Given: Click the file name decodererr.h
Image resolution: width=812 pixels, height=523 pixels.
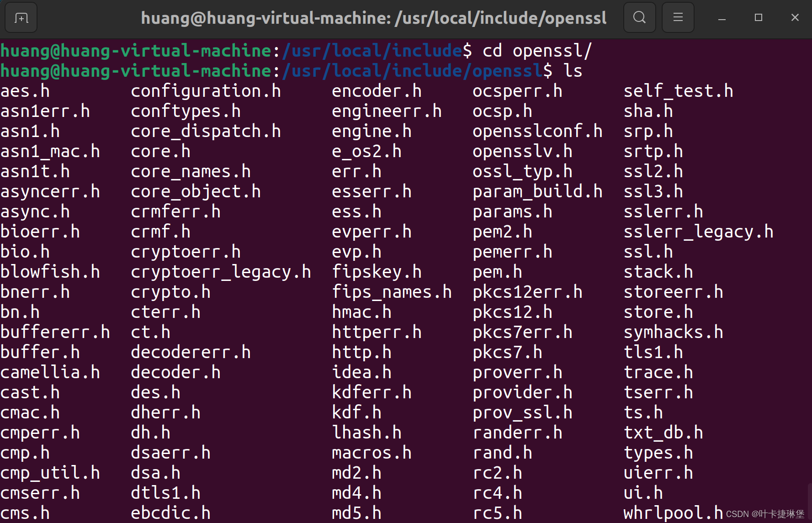Looking at the screenshot, I should click(x=191, y=352).
